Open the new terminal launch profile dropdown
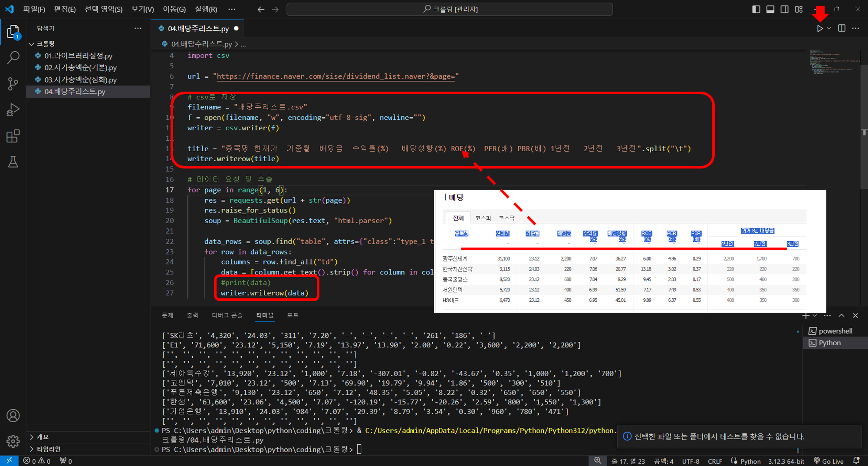 click(815, 316)
